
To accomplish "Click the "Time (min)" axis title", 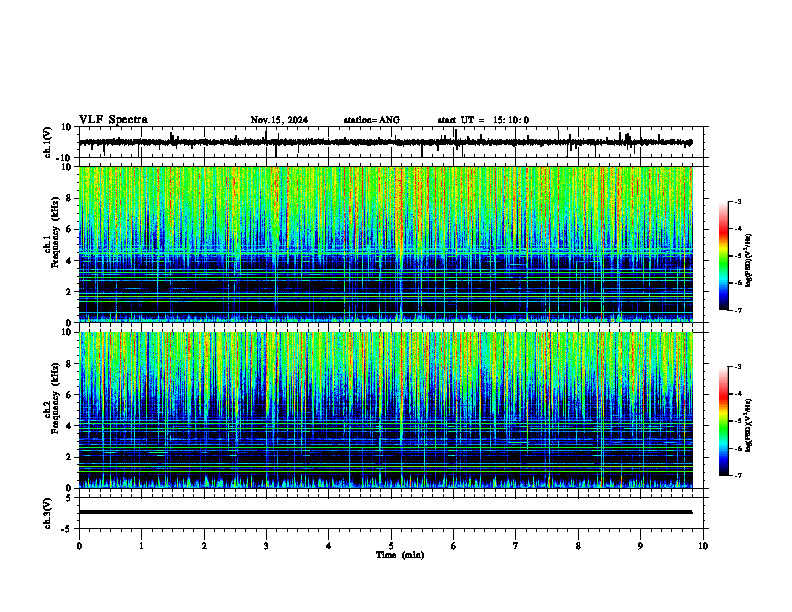I will [x=400, y=555].
